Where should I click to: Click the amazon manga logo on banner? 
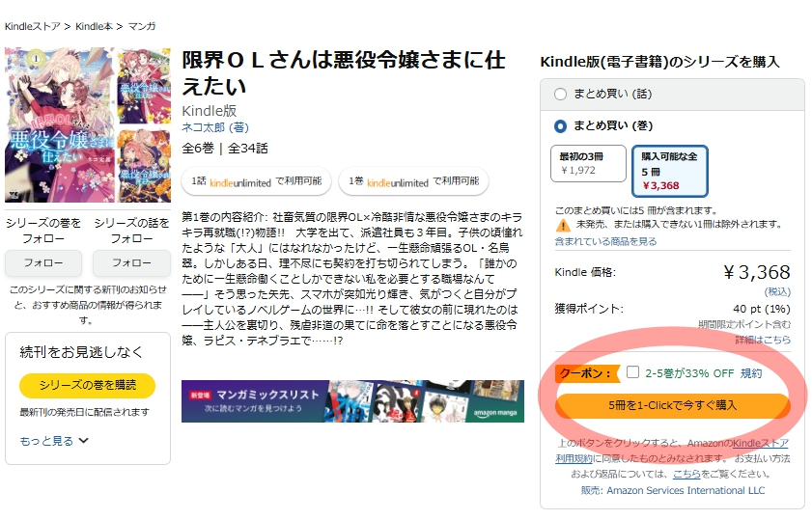[x=490, y=411]
